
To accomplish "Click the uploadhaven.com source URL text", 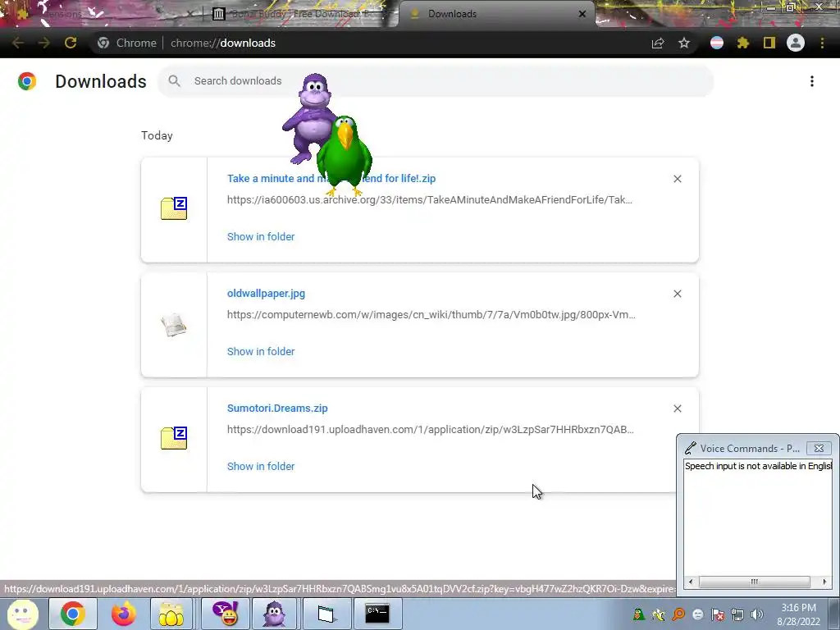I will [x=430, y=430].
